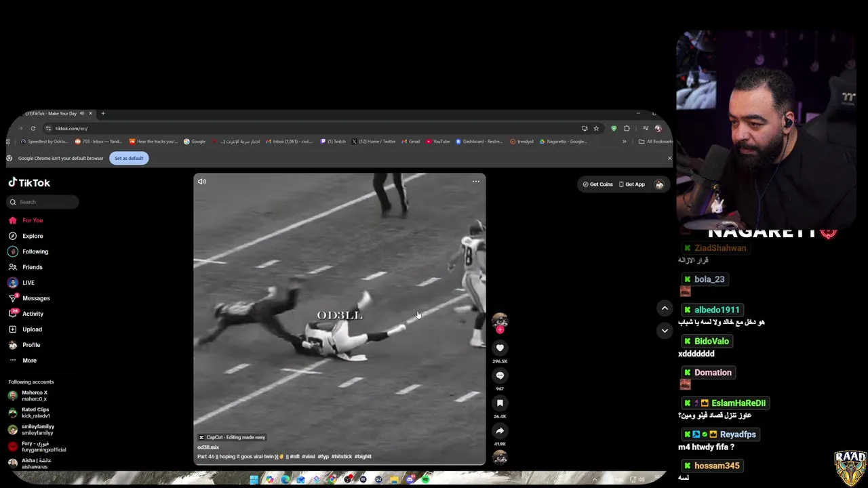Follow creator with the red plus badge
The height and width of the screenshot is (488, 868).
click(500, 330)
